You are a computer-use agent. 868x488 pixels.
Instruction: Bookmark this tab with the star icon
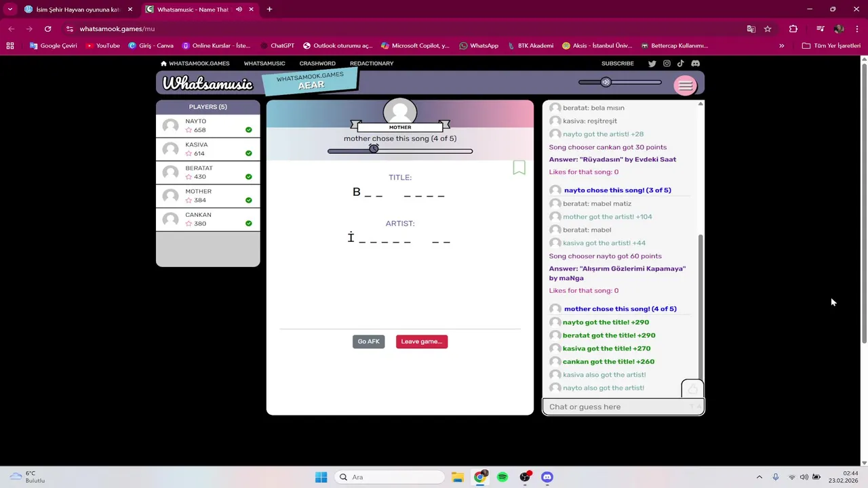[x=768, y=29]
